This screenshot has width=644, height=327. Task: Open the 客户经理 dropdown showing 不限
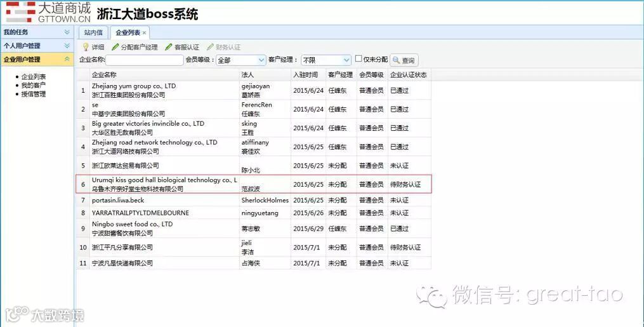pos(326,60)
